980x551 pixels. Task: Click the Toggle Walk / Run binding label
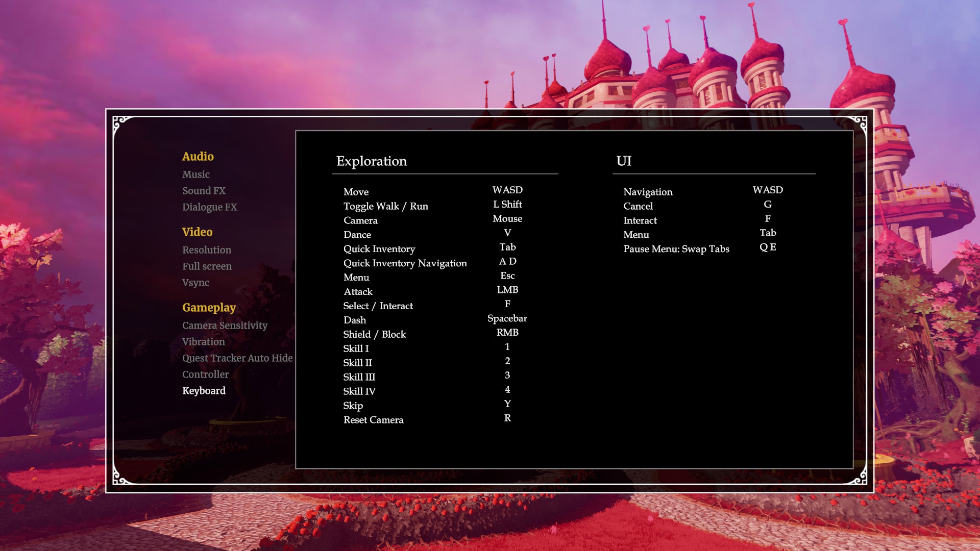(x=385, y=206)
